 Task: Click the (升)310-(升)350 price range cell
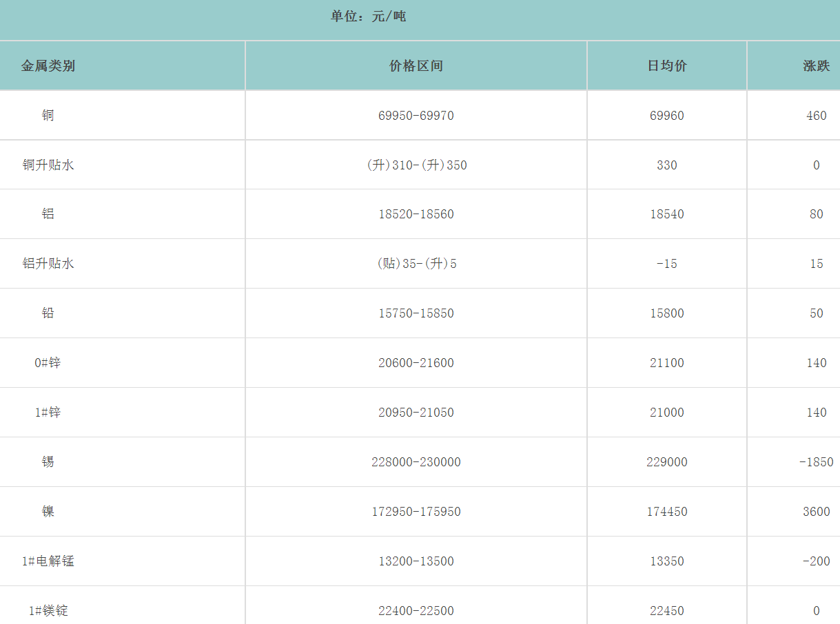416,165
